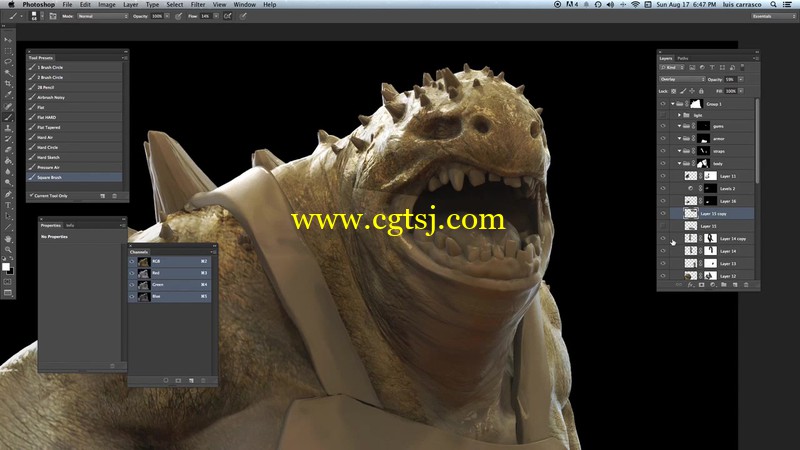Open the Window menu
This screenshot has width=800, height=450.
point(244,5)
